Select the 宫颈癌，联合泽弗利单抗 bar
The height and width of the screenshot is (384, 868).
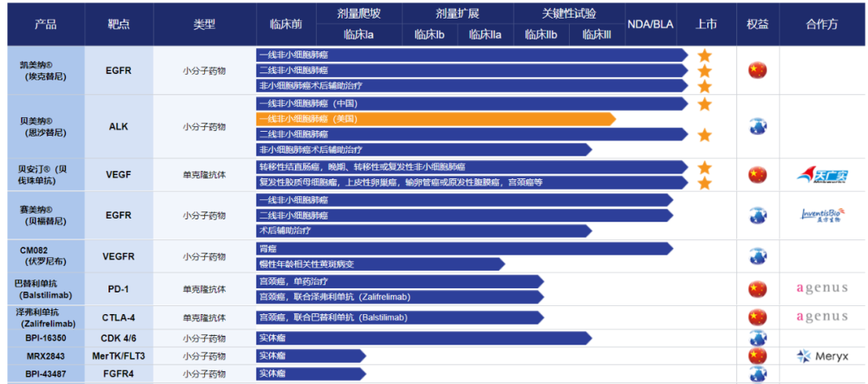coord(400,296)
